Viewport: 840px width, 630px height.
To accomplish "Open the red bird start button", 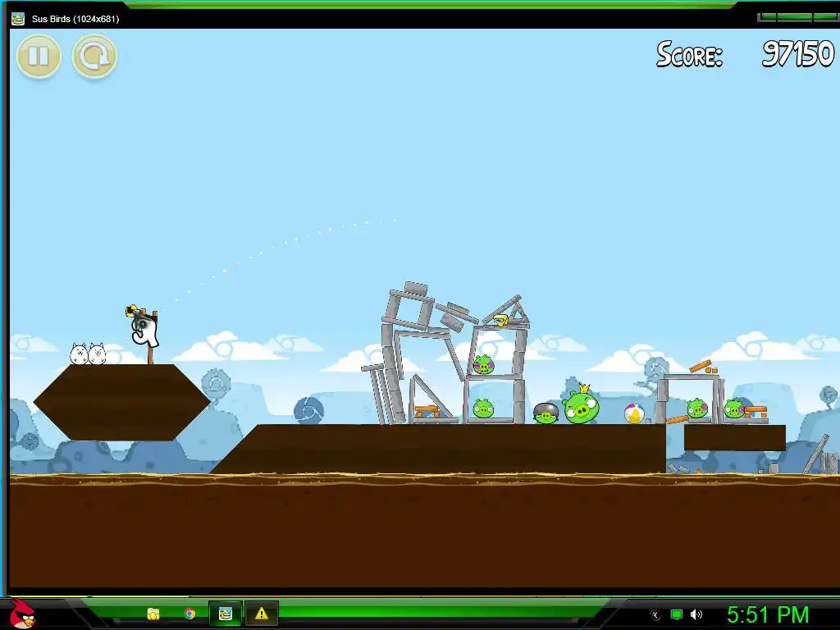I will (x=22, y=614).
